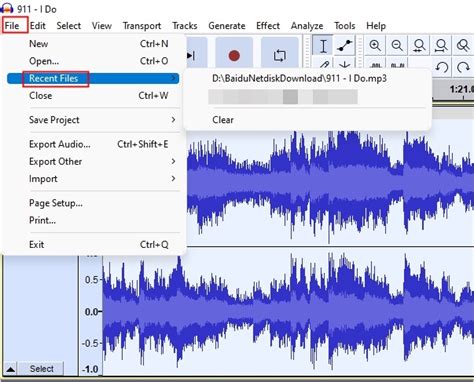Open the Effect menu
Screen dimensions: 474x382
pyautogui.click(x=268, y=26)
